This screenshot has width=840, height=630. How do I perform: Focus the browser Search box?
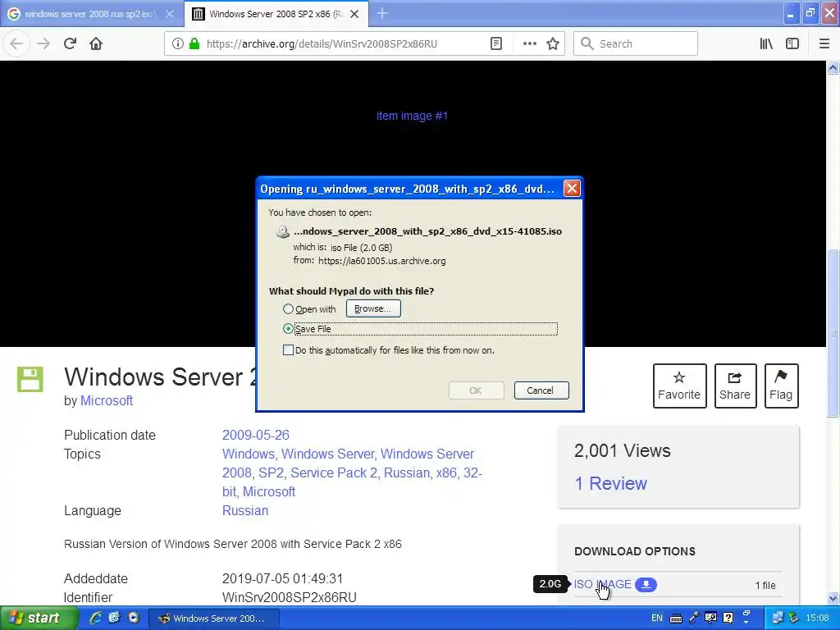point(636,43)
